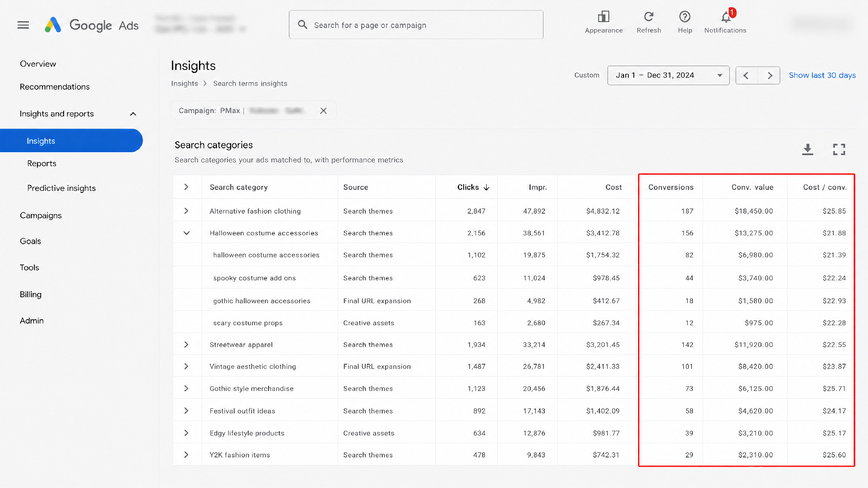This screenshot has width=868, height=488.
Task: Click the Google Ads logo
Action: (92, 25)
